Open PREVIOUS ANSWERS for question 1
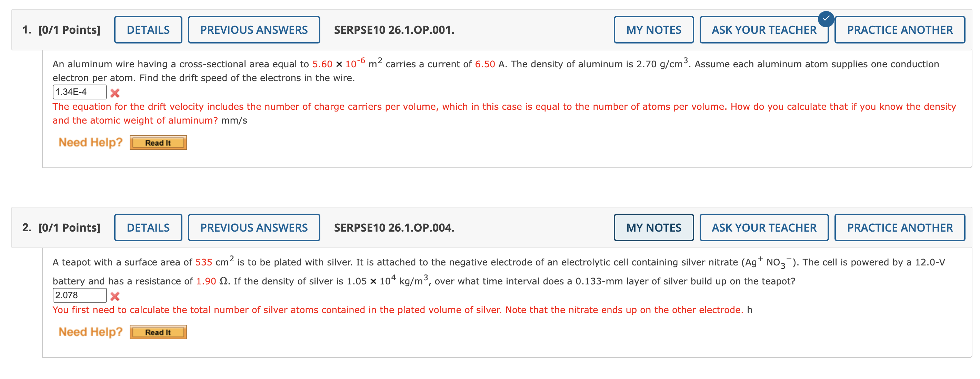This screenshot has height=379, width=980. pyautogui.click(x=253, y=30)
